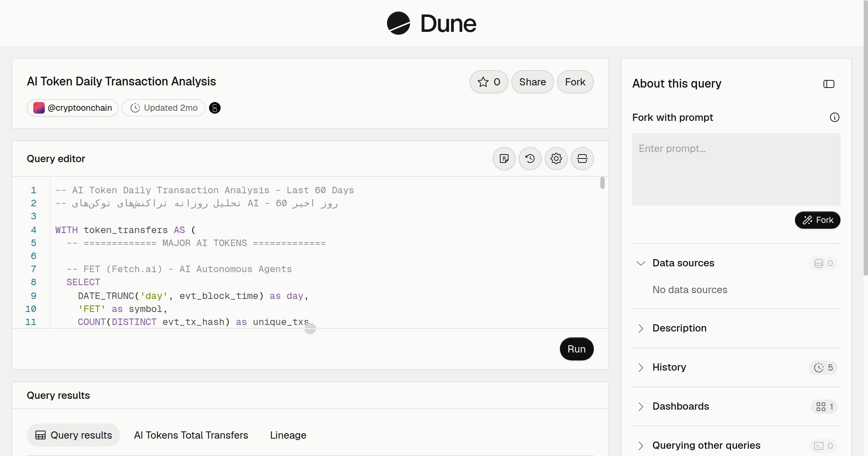Image resolution: width=868 pixels, height=456 pixels.
Task: Click the Data sources count badge
Action: (x=823, y=263)
